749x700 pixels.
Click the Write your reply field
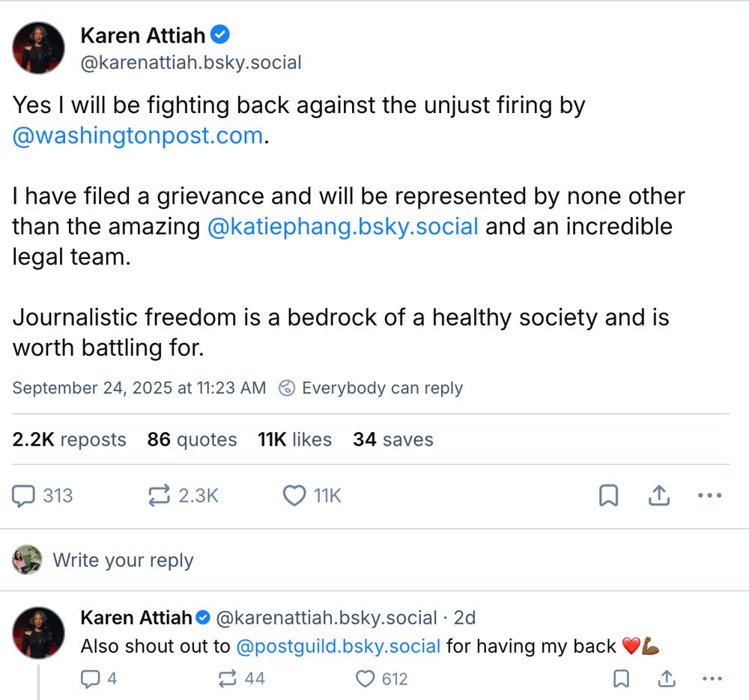(123, 561)
